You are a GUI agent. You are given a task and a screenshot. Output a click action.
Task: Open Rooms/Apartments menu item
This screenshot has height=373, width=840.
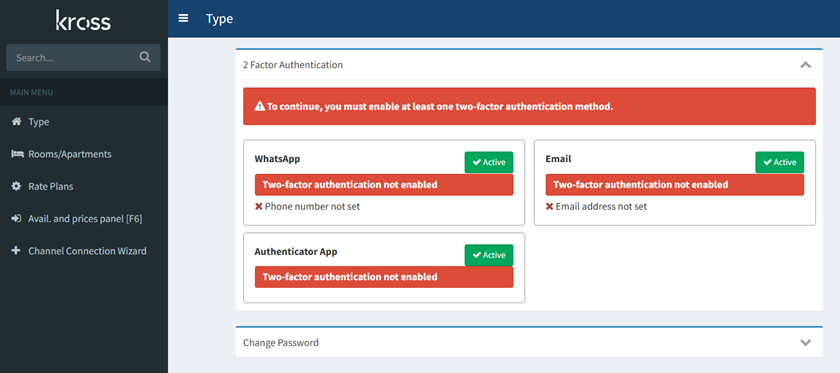point(84,154)
